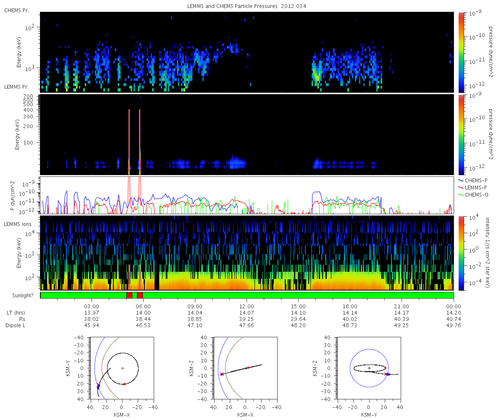504x420 pixels.
Task: Click the CHEMS-P blue legend entry
Action: coord(473,180)
